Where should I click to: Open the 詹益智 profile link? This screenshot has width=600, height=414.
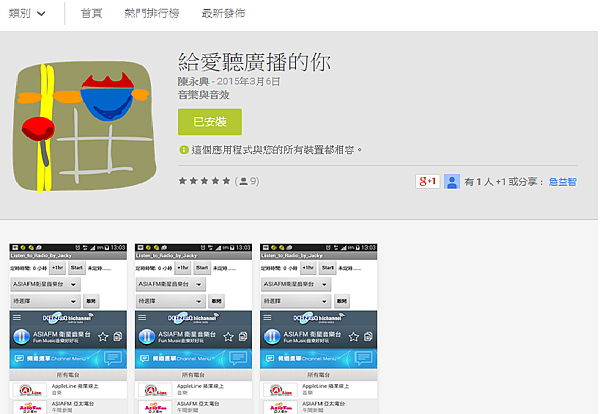pos(562,182)
